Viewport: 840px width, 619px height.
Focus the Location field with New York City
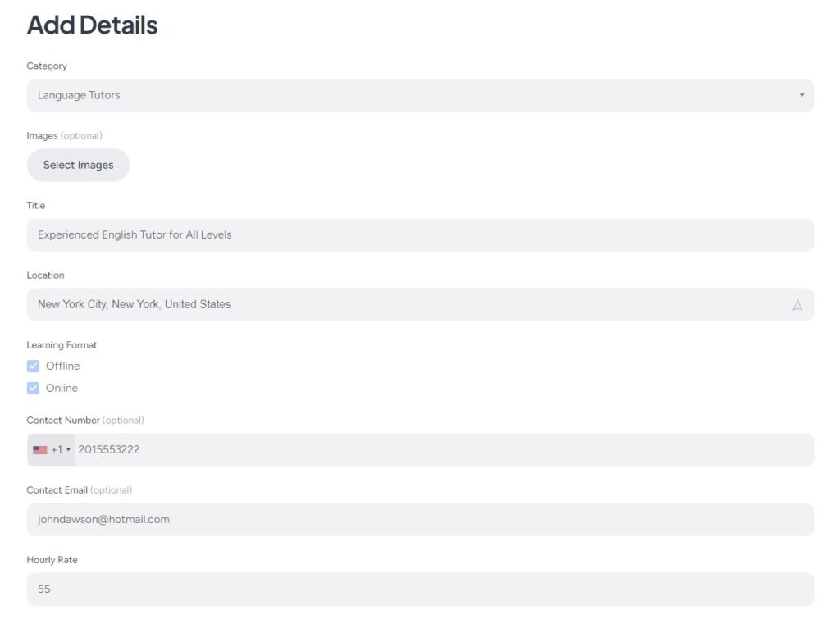pyautogui.click(x=410, y=305)
